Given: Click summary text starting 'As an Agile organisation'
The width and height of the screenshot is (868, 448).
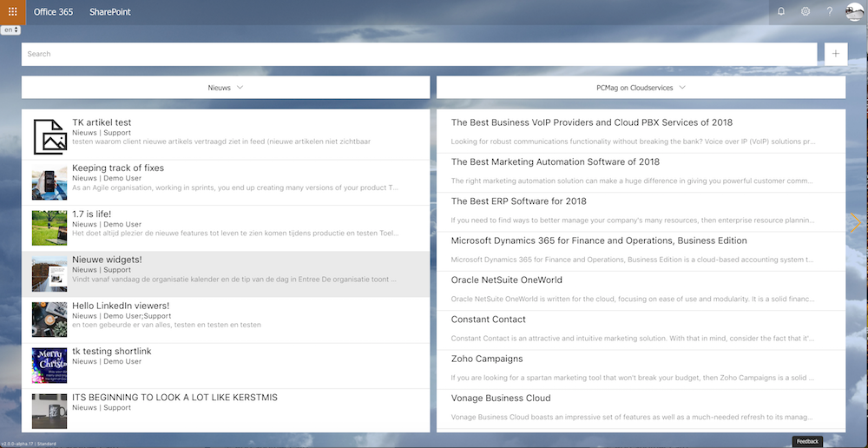Looking at the screenshot, I should pos(235,188).
